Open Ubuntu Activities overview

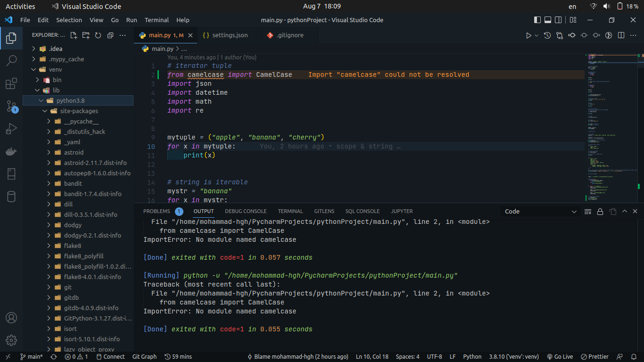[x=20, y=6]
